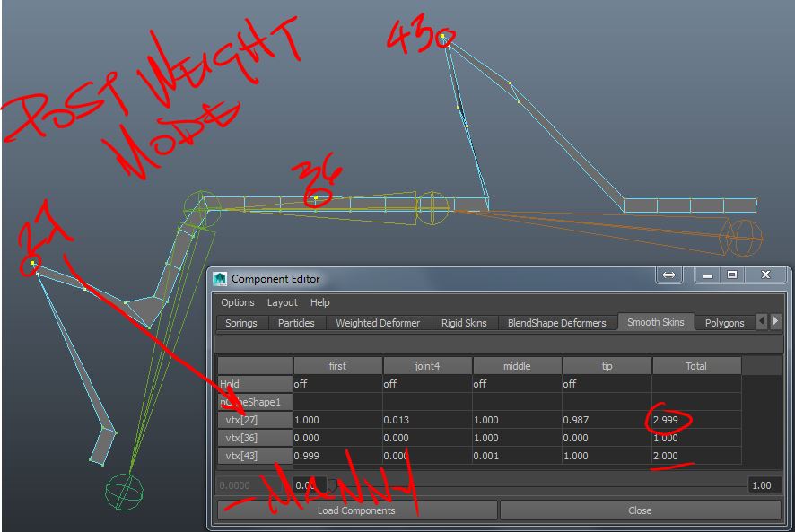The image size is (795, 532).
Task: Open the Options menu
Action: (237, 302)
